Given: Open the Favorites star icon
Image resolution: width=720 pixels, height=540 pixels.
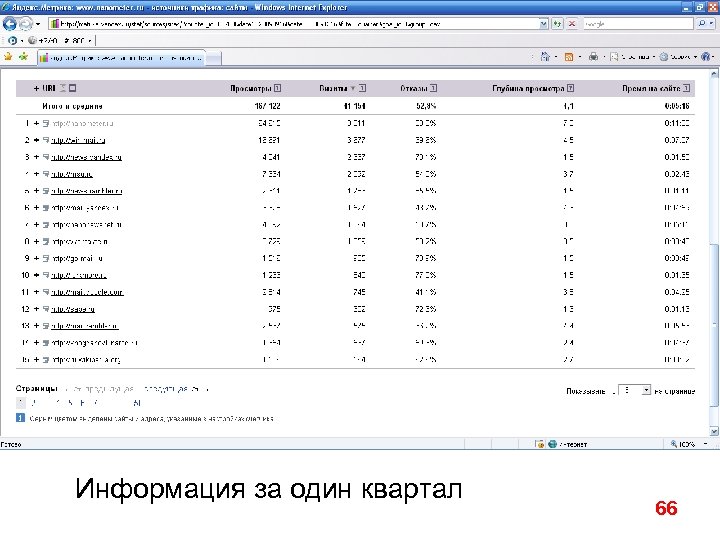Looking at the screenshot, I should (8, 57).
